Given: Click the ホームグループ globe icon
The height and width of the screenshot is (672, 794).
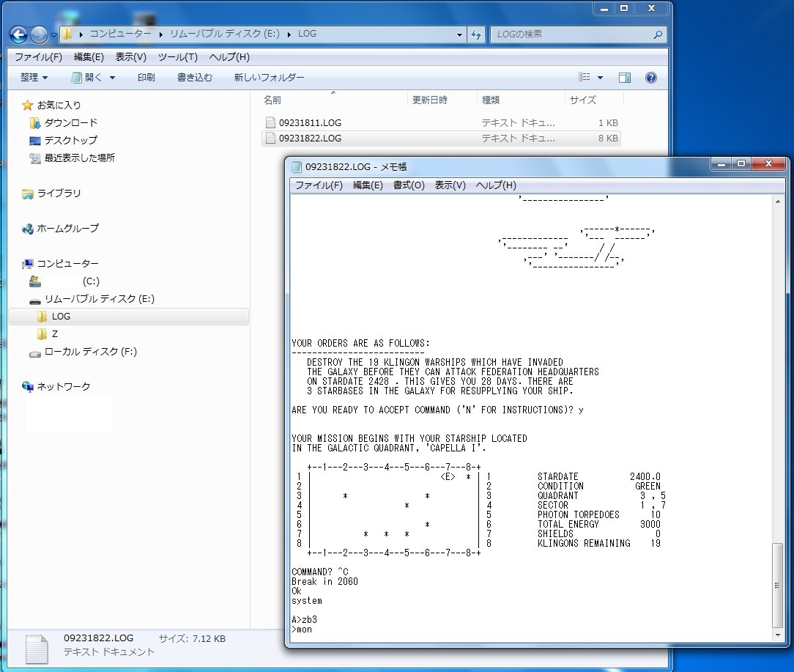Looking at the screenshot, I should [x=27, y=229].
